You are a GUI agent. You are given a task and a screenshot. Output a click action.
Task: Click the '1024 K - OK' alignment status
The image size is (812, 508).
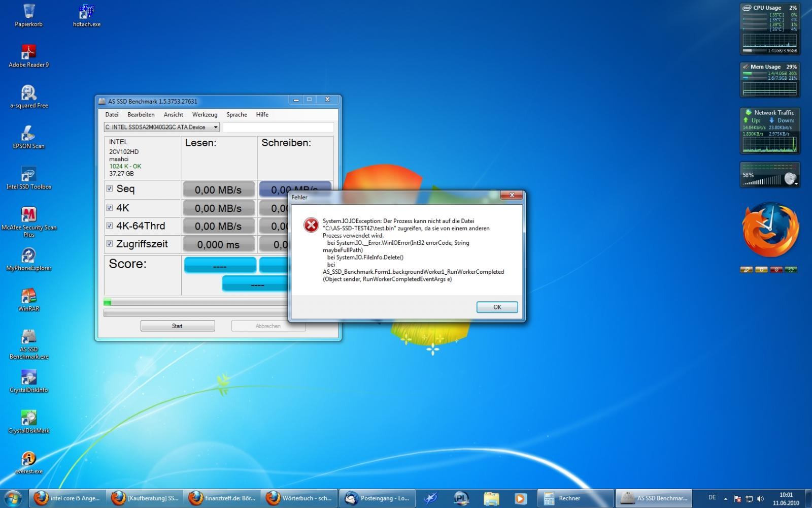[125, 166]
